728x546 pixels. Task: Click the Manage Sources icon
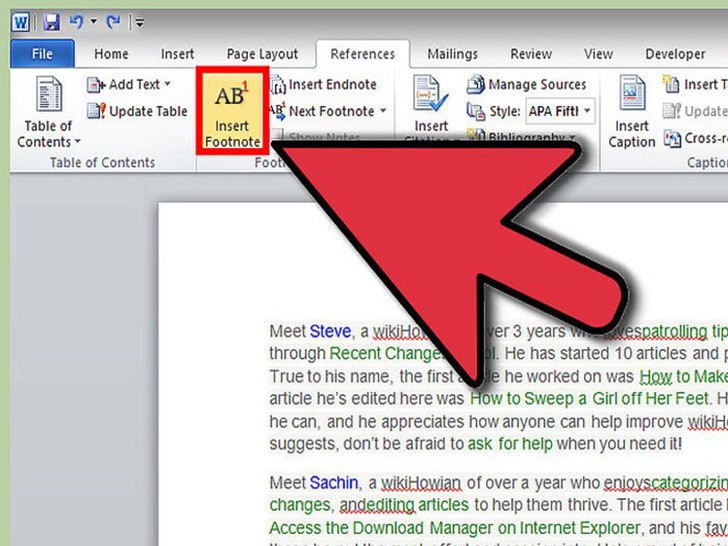click(x=476, y=84)
